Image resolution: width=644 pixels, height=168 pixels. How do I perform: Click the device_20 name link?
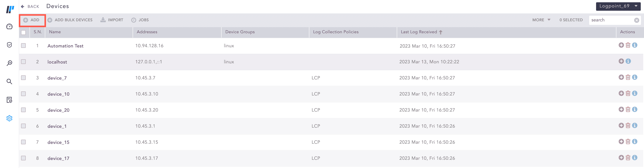58,110
